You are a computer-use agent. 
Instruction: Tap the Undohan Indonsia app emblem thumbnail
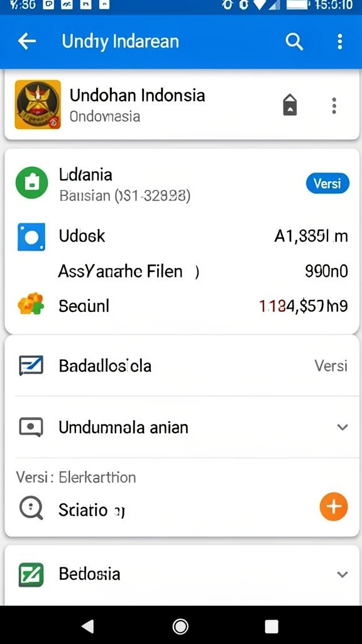38,104
